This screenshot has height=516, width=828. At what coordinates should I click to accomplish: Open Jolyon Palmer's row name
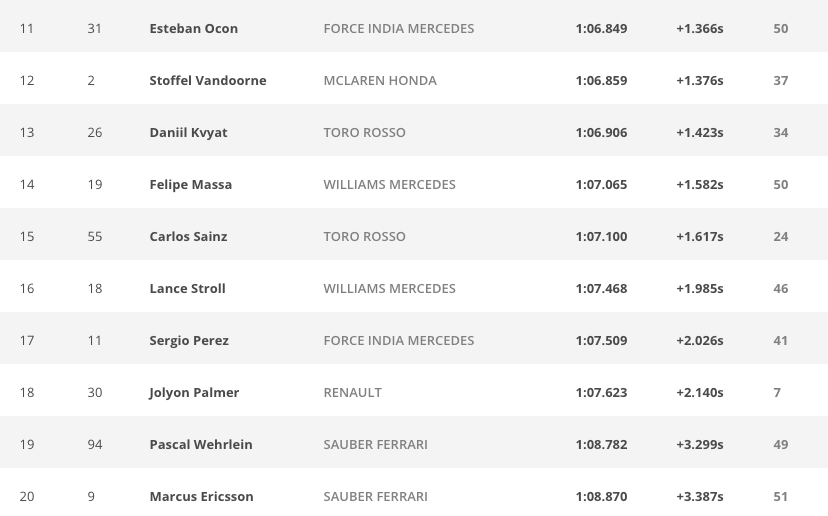[x=194, y=392]
